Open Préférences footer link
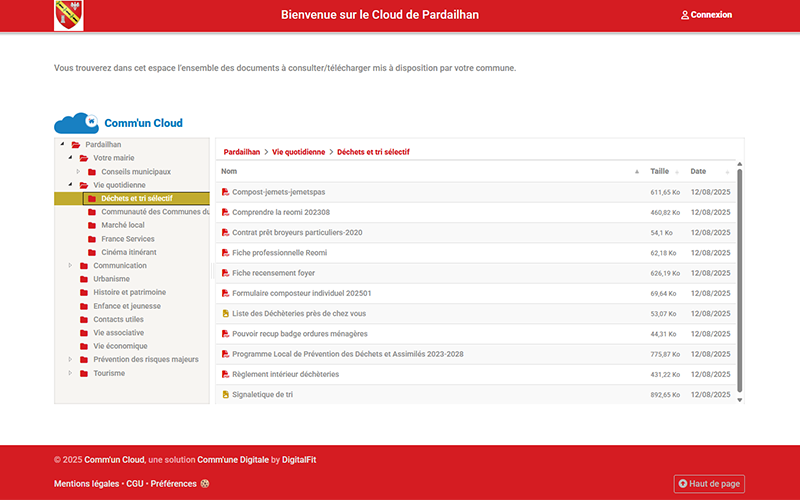 [173, 484]
